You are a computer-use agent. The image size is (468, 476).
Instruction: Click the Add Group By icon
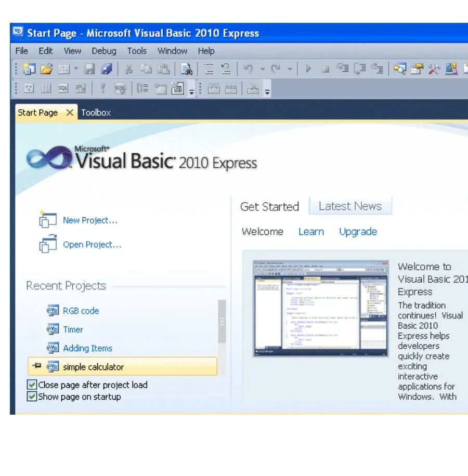point(142,89)
